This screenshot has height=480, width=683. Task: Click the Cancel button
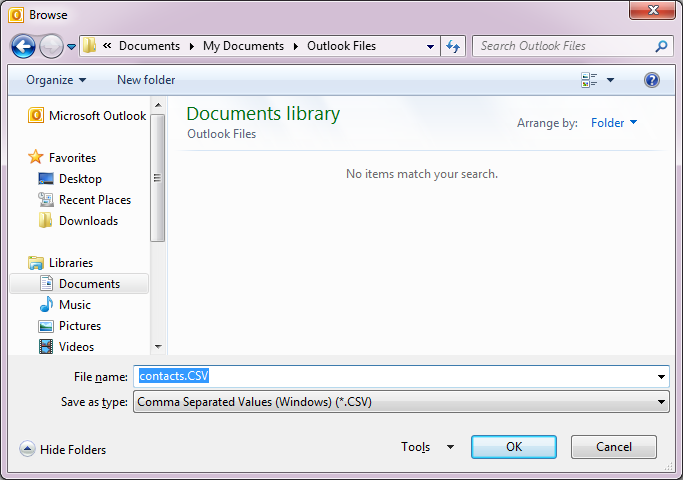[x=614, y=447]
